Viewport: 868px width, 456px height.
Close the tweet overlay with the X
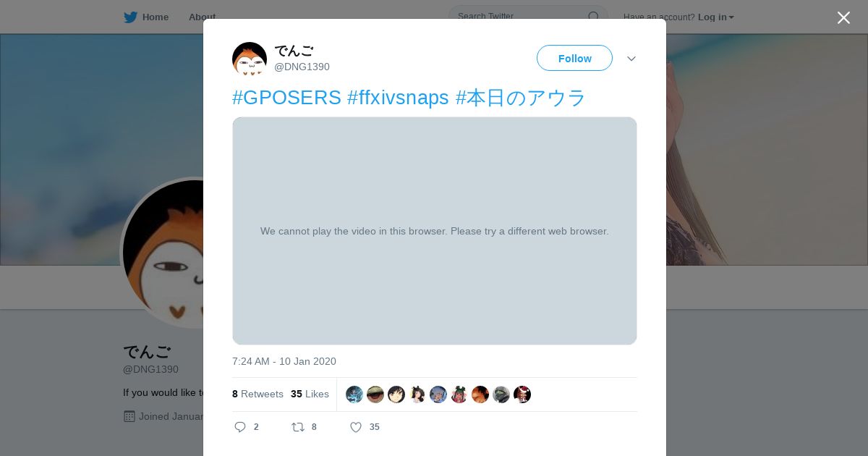tap(843, 17)
